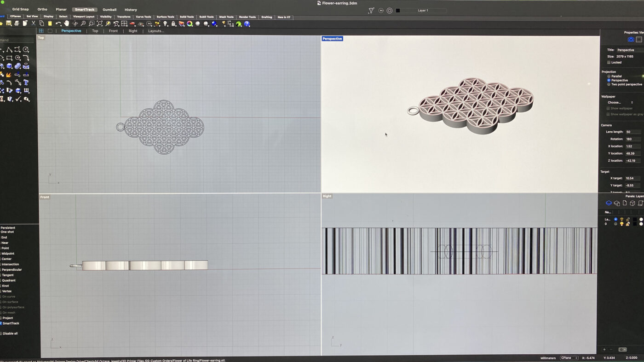Open the CPlane dropdown in status bar

[569, 358]
